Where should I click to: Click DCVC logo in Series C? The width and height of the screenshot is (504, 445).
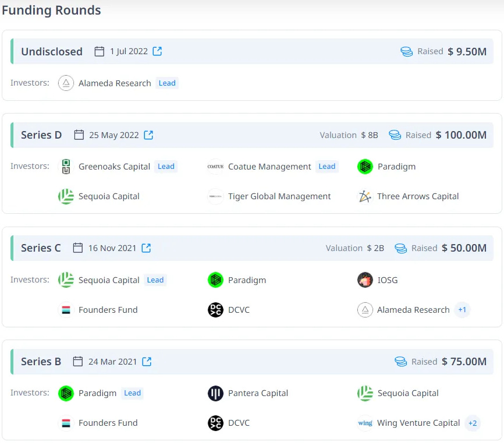coord(215,310)
